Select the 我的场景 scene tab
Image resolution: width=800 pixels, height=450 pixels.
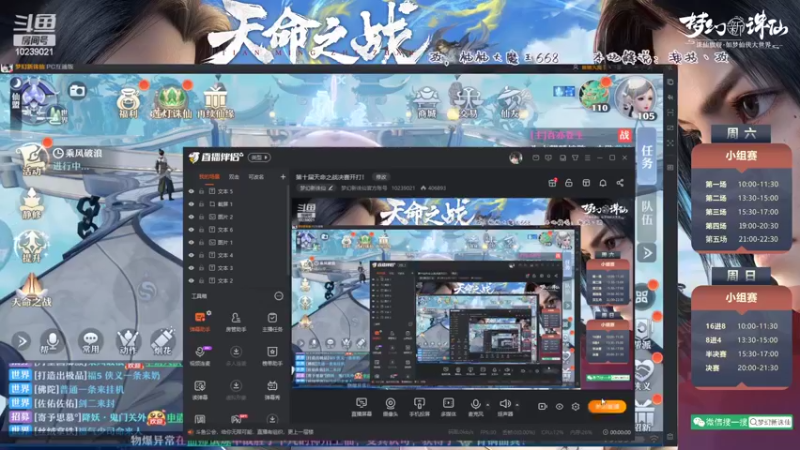click(x=209, y=177)
